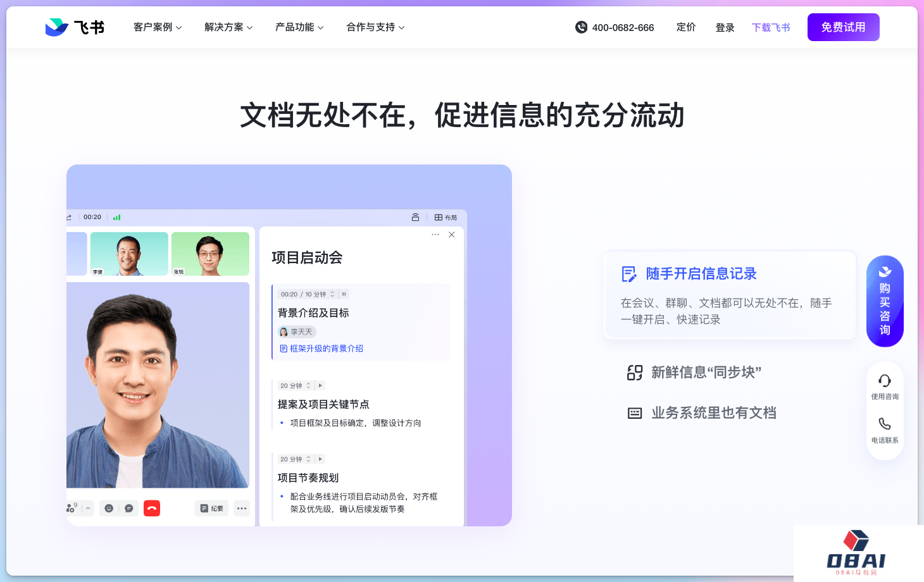924x582 pixels.
Task: Expand the 解决方案 dropdown menu
Action: [x=228, y=27]
